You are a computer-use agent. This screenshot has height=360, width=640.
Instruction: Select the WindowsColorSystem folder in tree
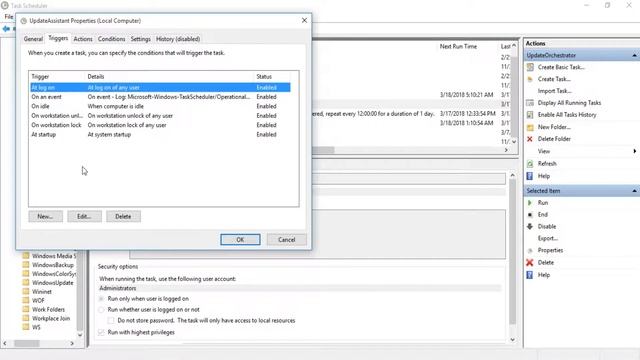point(53,274)
